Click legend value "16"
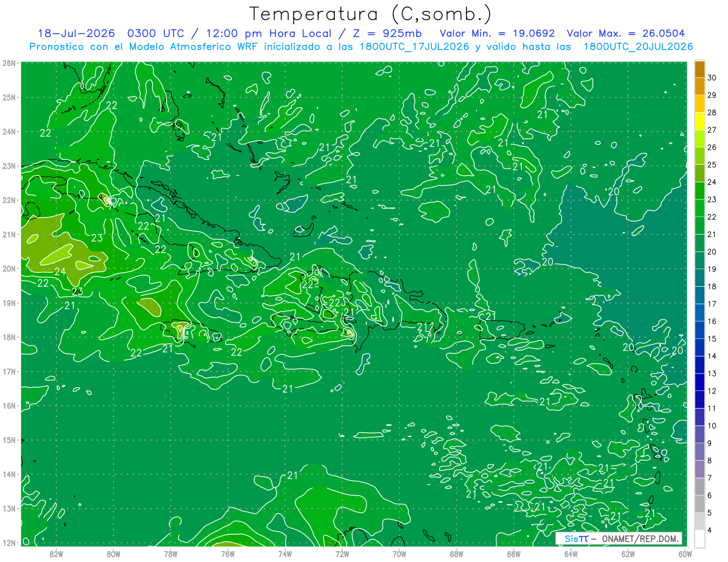The width and height of the screenshot is (728, 562). click(x=712, y=321)
